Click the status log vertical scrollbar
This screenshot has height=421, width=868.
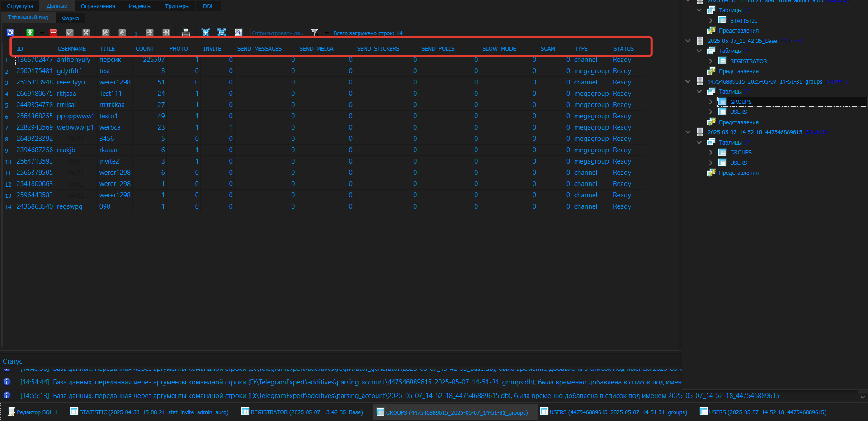[863, 382]
